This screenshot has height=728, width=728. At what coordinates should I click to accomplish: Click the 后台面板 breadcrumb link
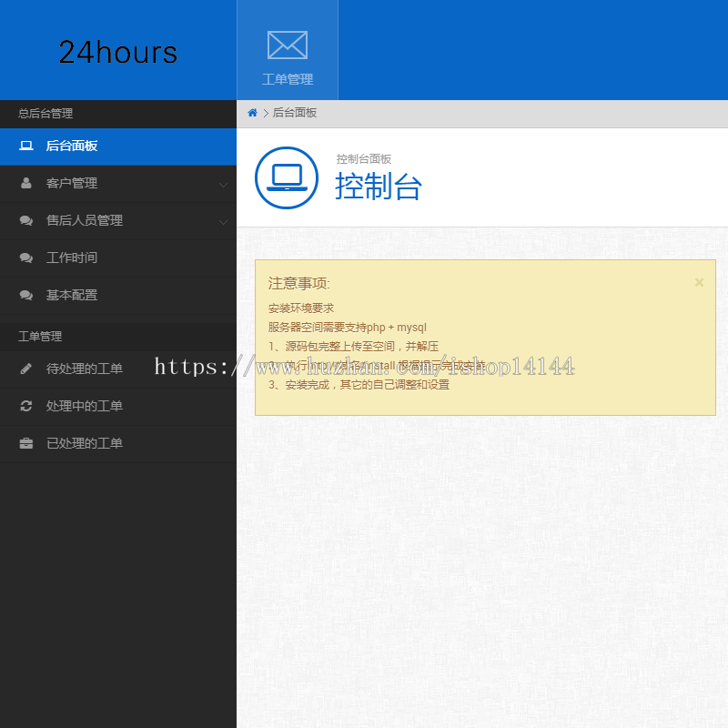(x=288, y=114)
